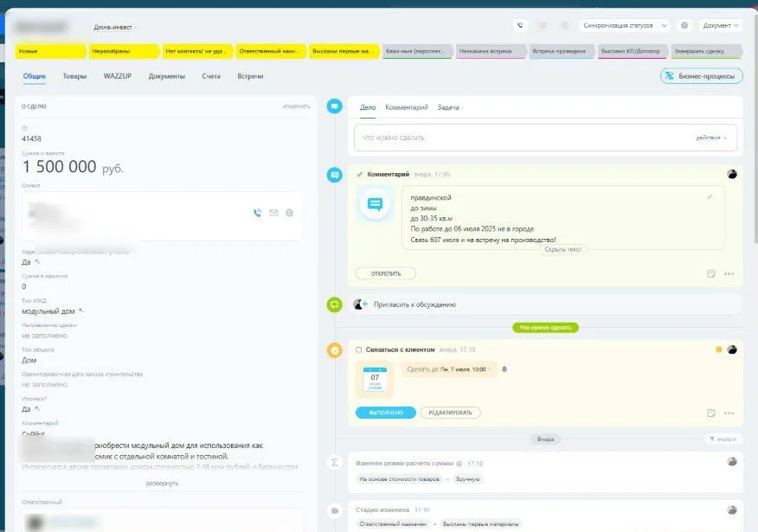Viewport: 758px width, 532px height.
Task: Click the green Что нужно сделать pill
Action: tap(545, 327)
